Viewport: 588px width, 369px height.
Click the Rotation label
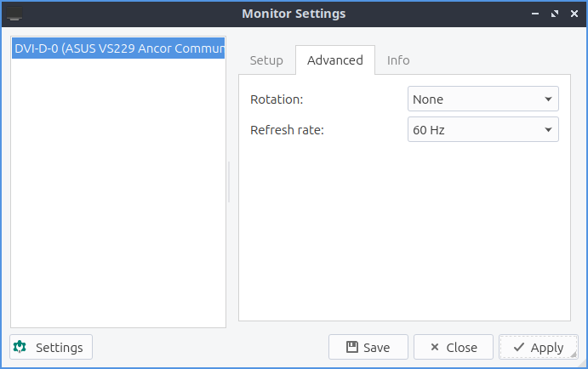277,99
